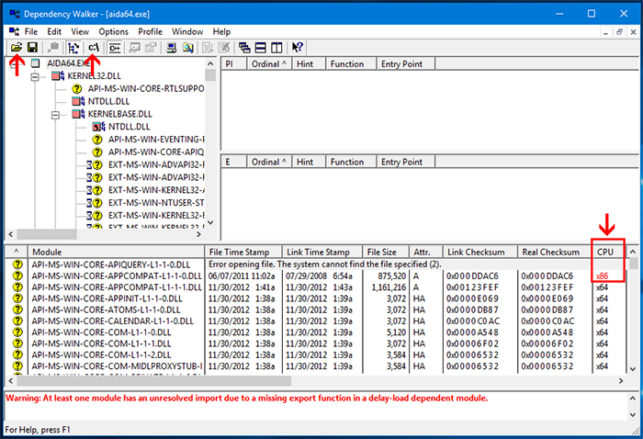Select API-MS-WIN-CORE-RTLSUPPO tree entry
The width and height of the screenshot is (643, 439).
pyautogui.click(x=146, y=89)
